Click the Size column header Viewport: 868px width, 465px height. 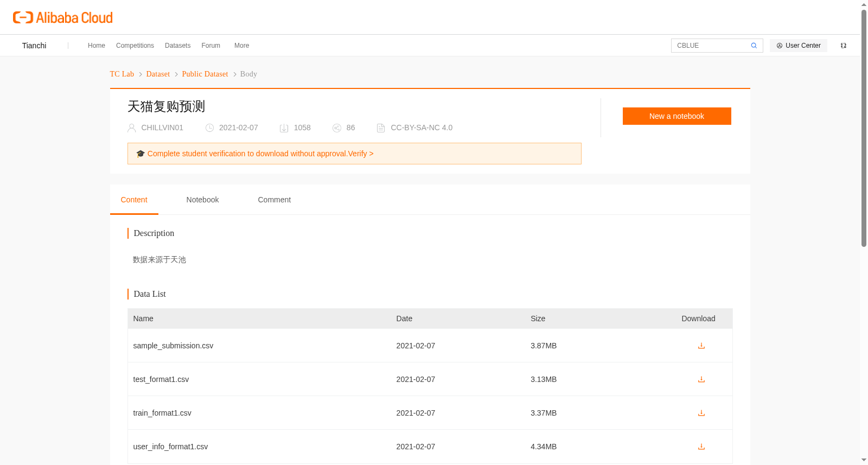[x=538, y=319]
